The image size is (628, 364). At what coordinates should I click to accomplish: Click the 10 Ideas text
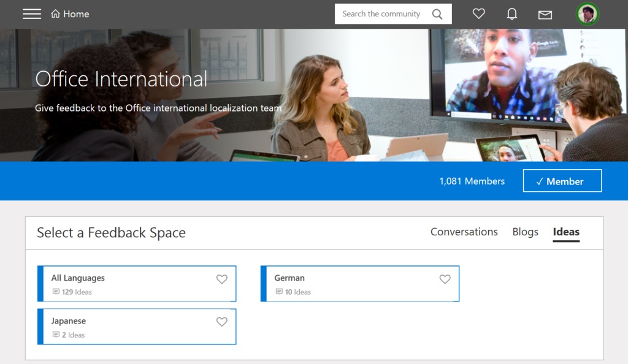298,292
